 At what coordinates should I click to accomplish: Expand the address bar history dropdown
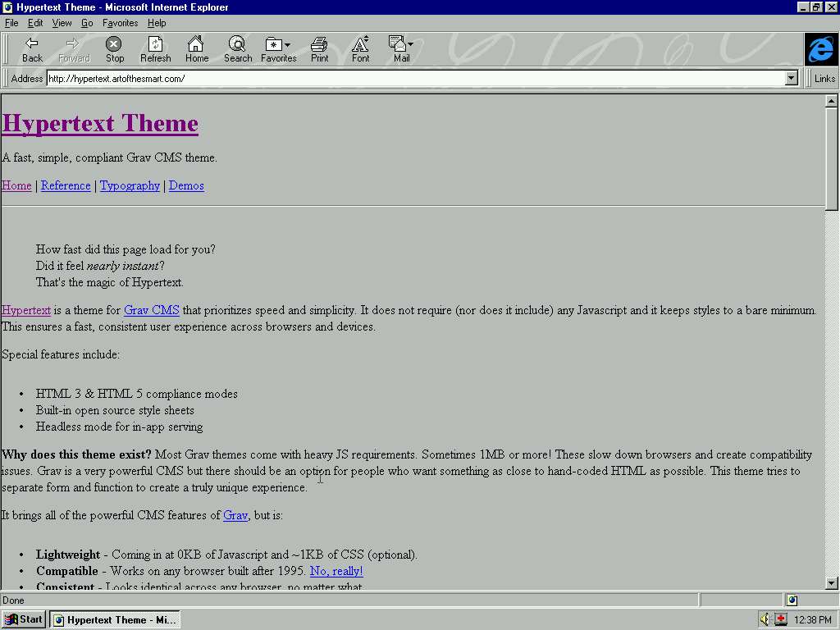pos(792,79)
